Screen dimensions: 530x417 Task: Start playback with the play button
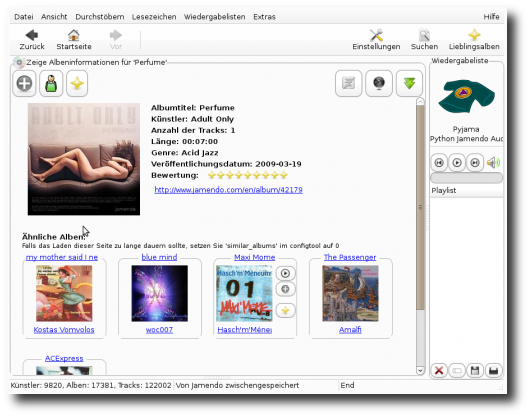457,163
